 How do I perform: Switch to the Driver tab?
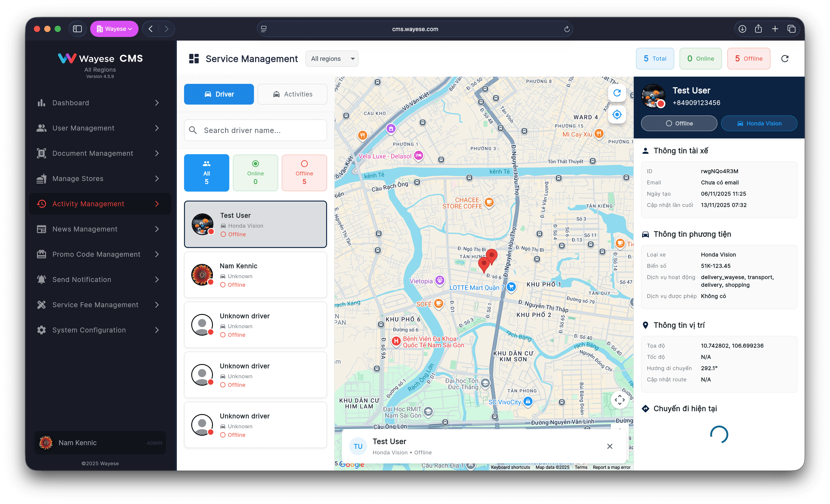coord(219,94)
